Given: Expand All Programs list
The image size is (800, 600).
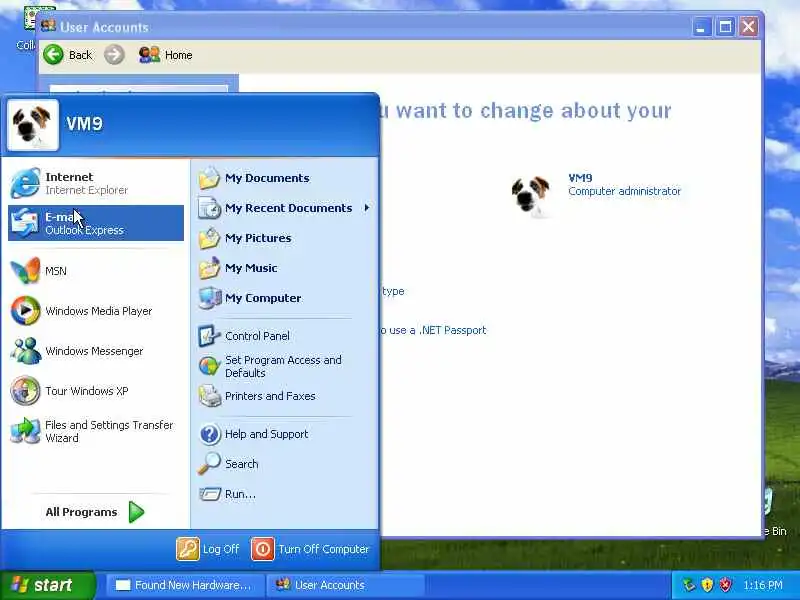Looking at the screenshot, I should pos(95,512).
